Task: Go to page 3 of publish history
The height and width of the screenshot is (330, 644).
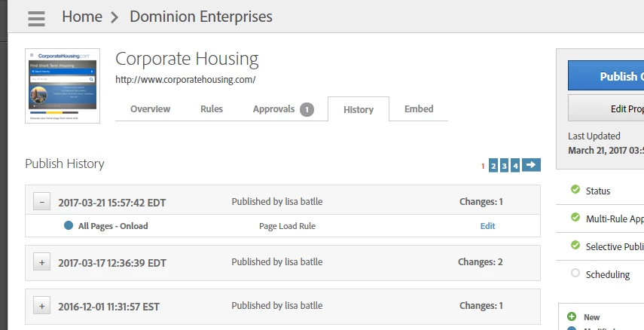Action: coord(504,166)
